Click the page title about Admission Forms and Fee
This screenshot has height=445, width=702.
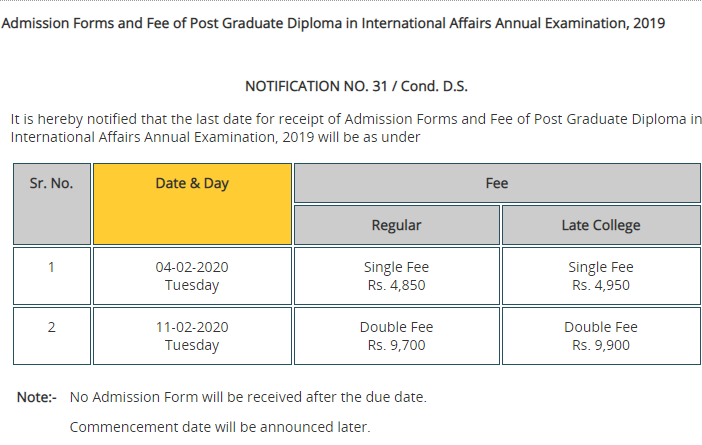pos(333,23)
